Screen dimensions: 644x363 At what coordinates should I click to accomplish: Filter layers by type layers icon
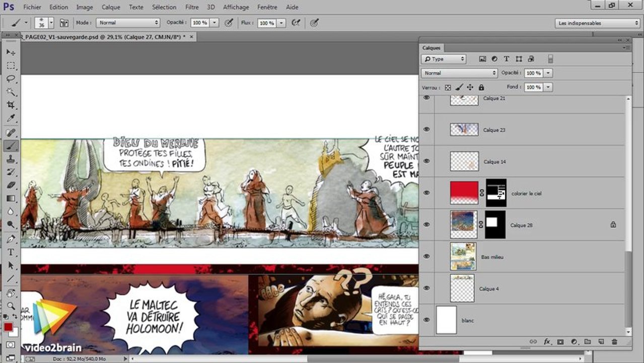tap(507, 59)
